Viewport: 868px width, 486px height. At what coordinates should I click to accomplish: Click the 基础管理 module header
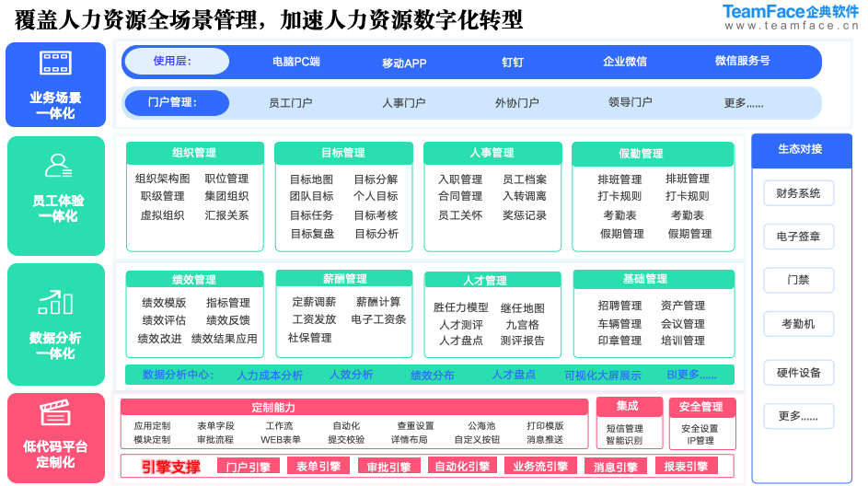[654, 279]
